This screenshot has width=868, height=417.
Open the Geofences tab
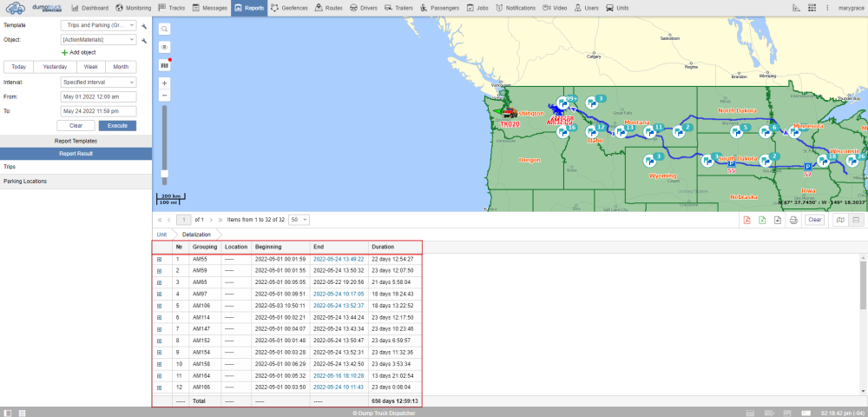point(289,7)
